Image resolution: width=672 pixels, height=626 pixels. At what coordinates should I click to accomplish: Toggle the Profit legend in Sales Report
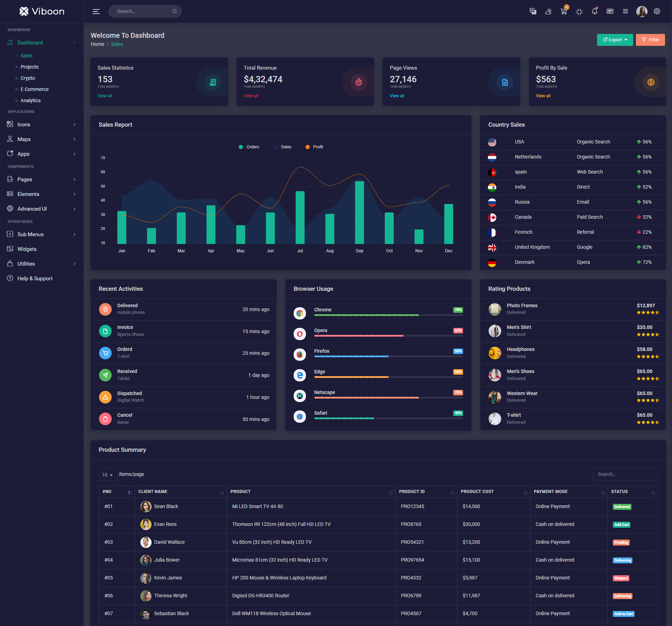tap(314, 147)
